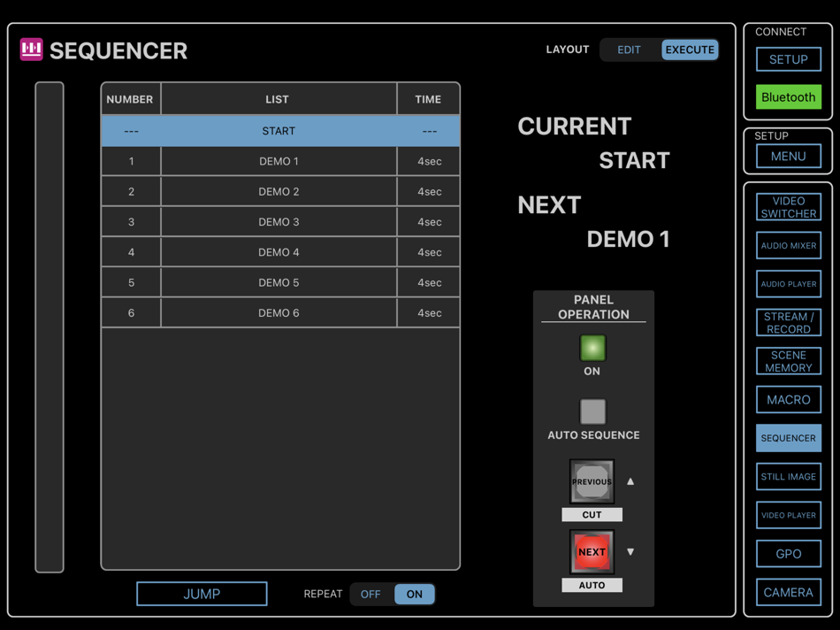The height and width of the screenshot is (630, 840).
Task: Click the 4sec time of DEMO 6
Action: (x=429, y=312)
